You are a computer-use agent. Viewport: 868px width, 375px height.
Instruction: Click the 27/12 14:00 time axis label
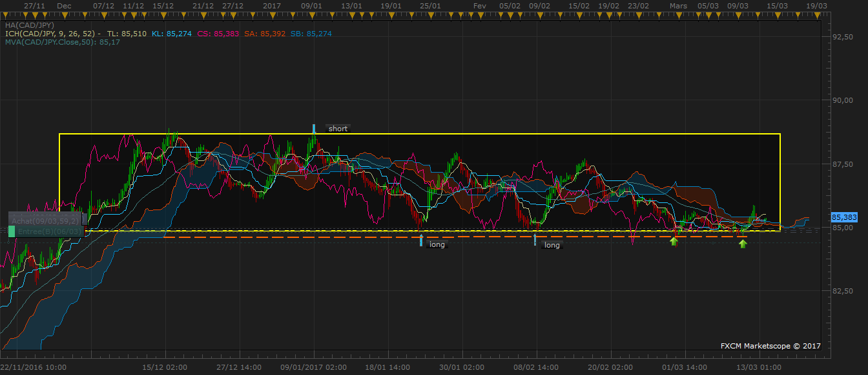coord(239,367)
